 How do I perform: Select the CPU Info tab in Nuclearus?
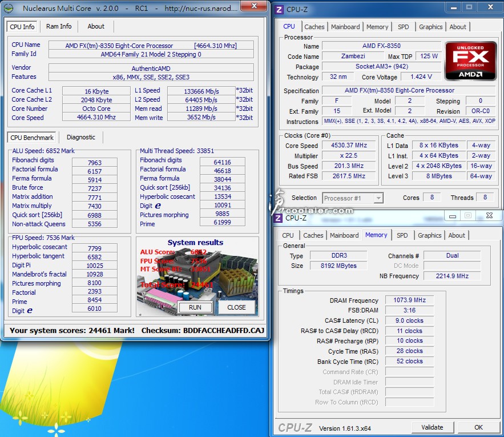(x=22, y=27)
